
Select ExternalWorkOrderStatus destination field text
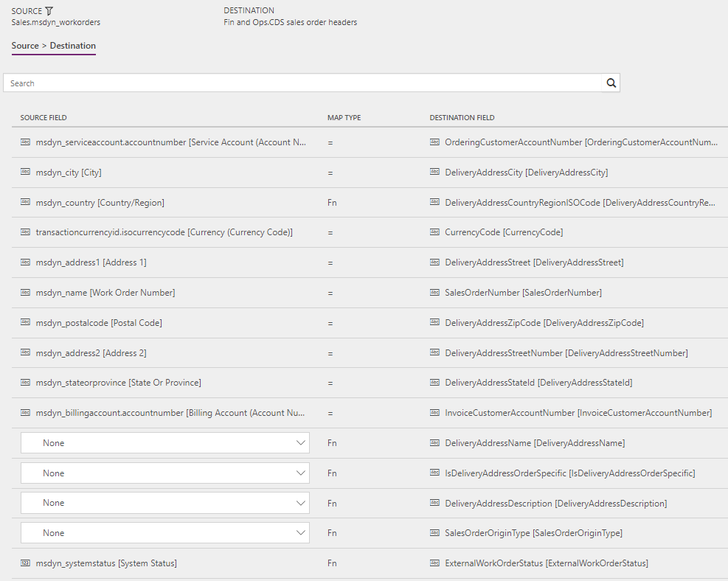[x=547, y=563]
